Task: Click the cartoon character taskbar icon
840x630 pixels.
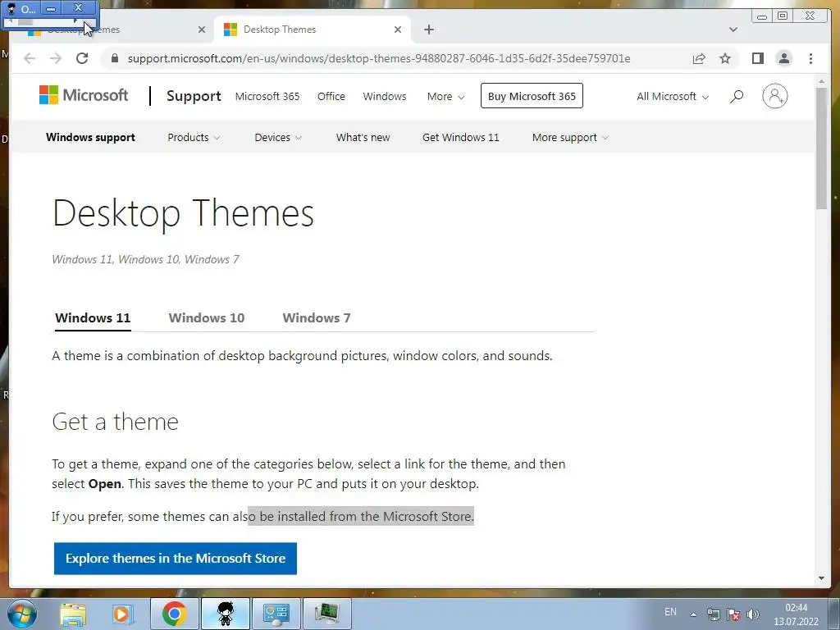Action: point(225,614)
